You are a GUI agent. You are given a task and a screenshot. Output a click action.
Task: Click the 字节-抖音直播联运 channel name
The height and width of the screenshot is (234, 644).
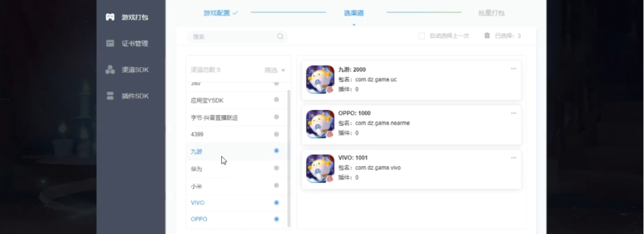coord(214,118)
